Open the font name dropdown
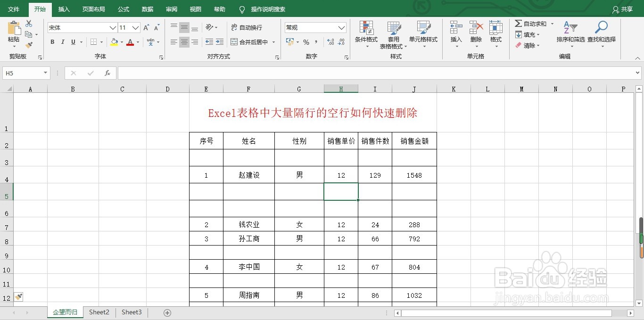 pos(113,27)
